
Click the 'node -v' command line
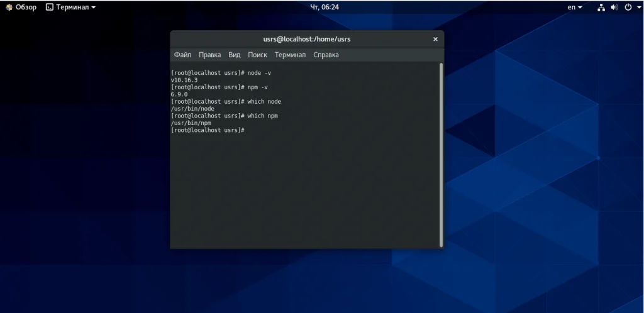(x=221, y=73)
